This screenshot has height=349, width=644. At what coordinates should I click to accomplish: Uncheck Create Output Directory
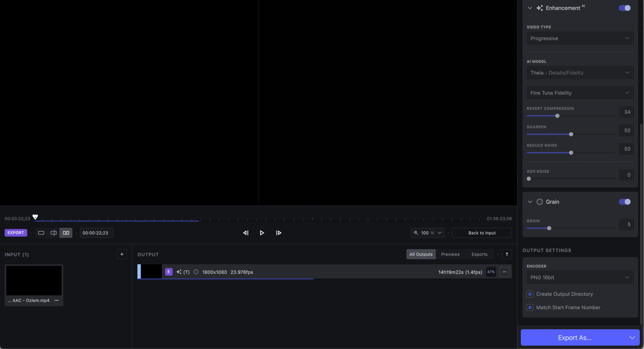click(x=530, y=294)
